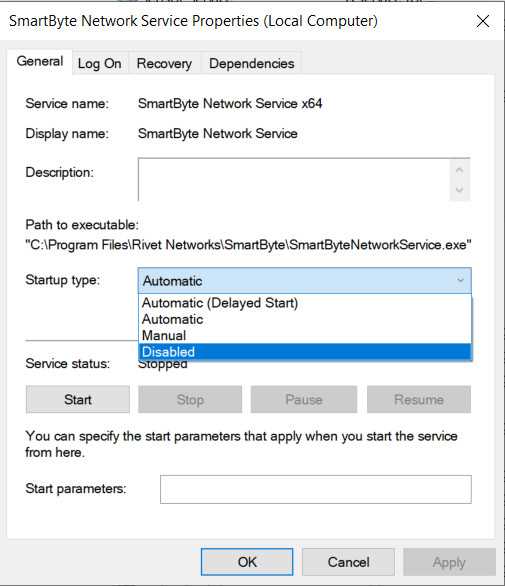This screenshot has width=505, height=586.
Task: Open the Recovery tab
Action: point(164,64)
